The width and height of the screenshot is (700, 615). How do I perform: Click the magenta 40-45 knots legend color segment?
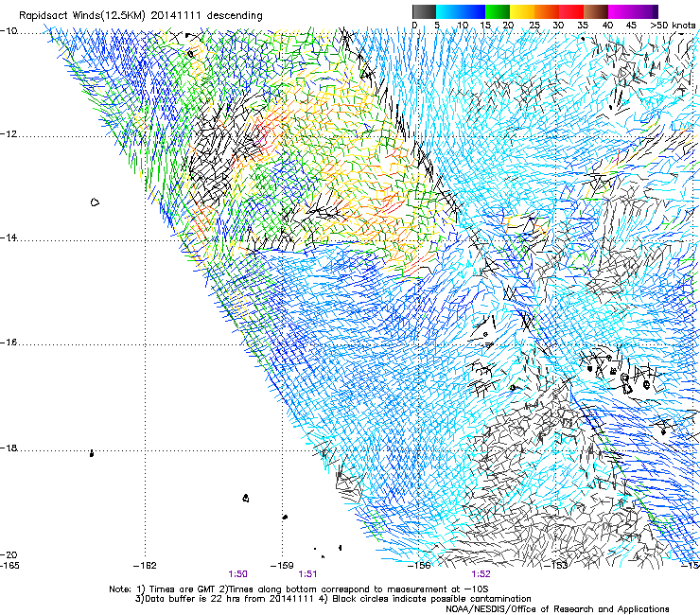point(621,11)
